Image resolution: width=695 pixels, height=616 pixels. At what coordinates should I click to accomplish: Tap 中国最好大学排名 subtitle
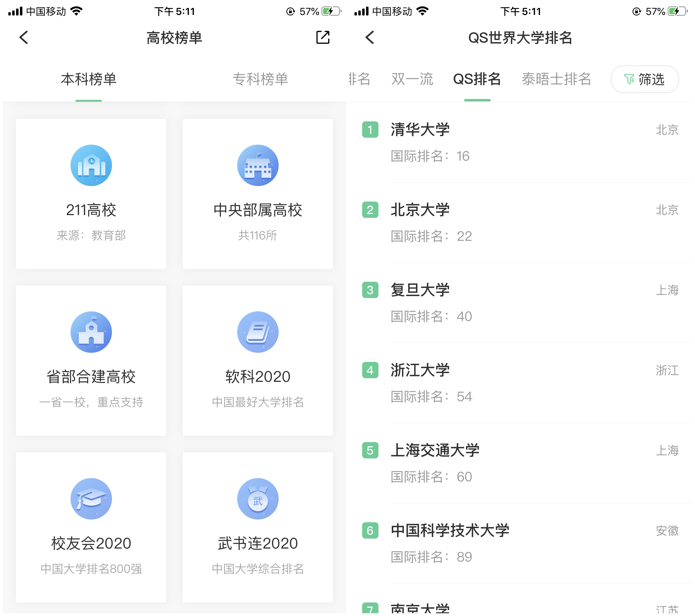pyautogui.click(x=258, y=402)
